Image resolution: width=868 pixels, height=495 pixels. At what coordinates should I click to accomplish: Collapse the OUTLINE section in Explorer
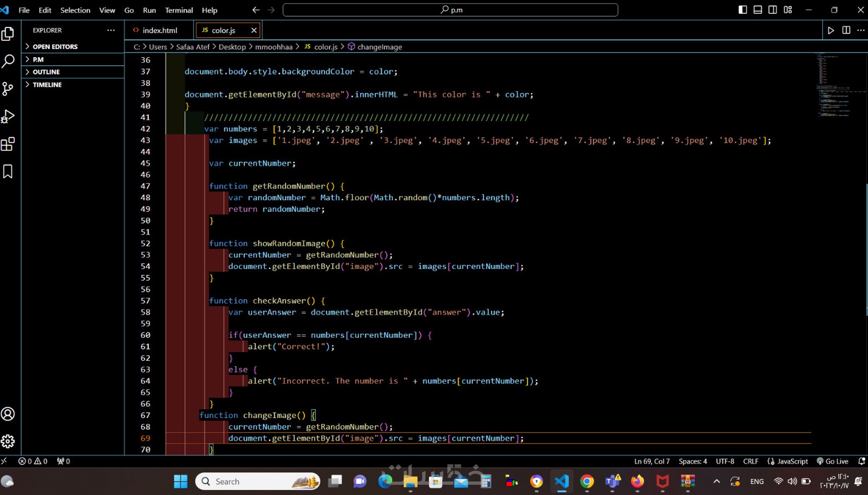[x=47, y=71]
